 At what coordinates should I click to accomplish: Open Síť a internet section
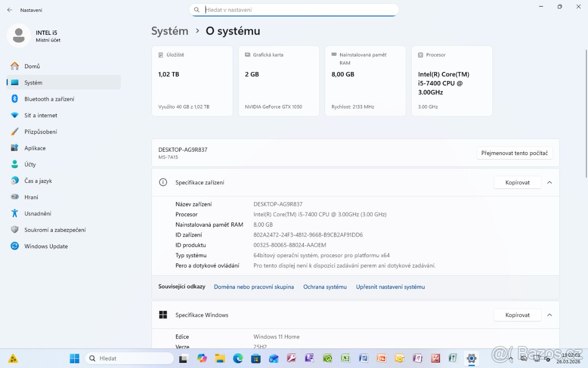[41, 115]
